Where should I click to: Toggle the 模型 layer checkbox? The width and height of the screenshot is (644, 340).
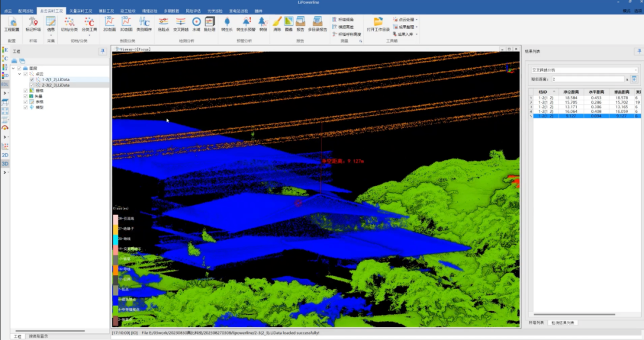tap(26, 107)
